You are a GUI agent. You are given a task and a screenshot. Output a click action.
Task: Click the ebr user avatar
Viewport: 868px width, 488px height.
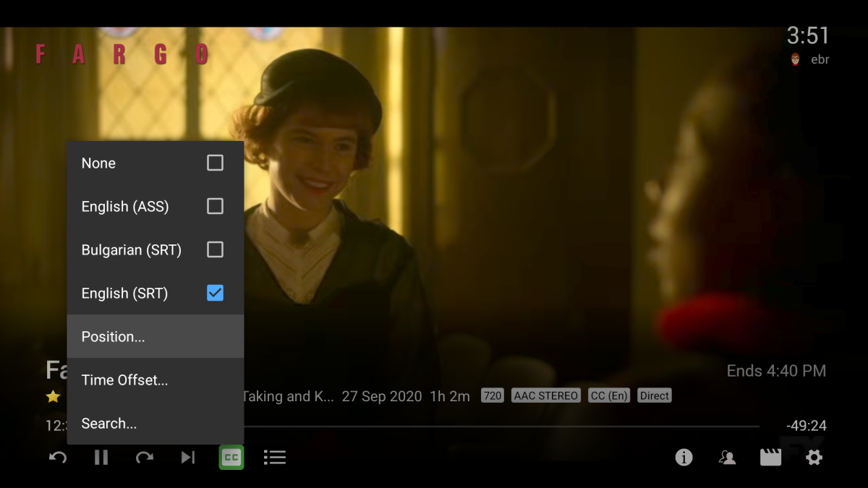796,59
